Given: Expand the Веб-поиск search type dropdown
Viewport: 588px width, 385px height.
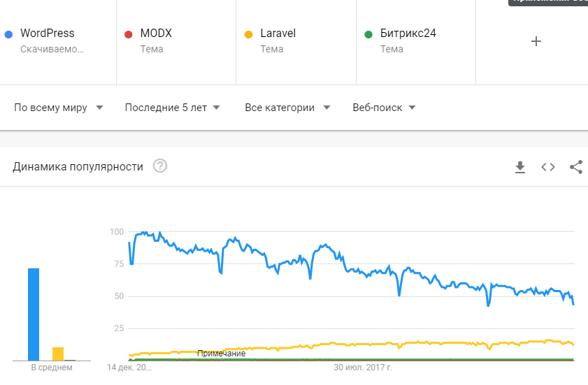Looking at the screenshot, I should coord(384,108).
